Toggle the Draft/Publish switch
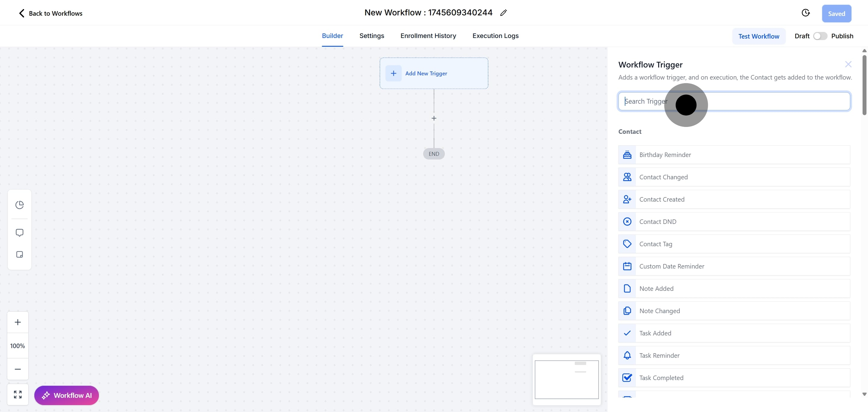868x412 pixels. pyautogui.click(x=820, y=36)
